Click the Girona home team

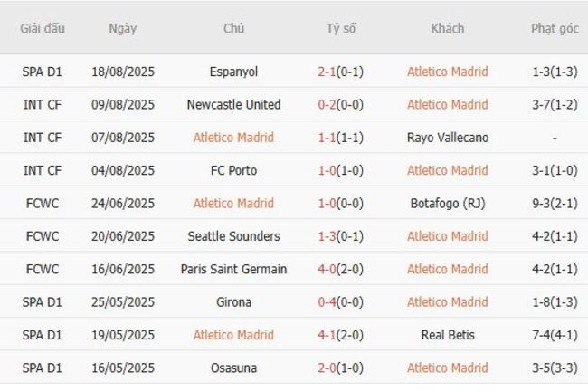(x=233, y=302)
